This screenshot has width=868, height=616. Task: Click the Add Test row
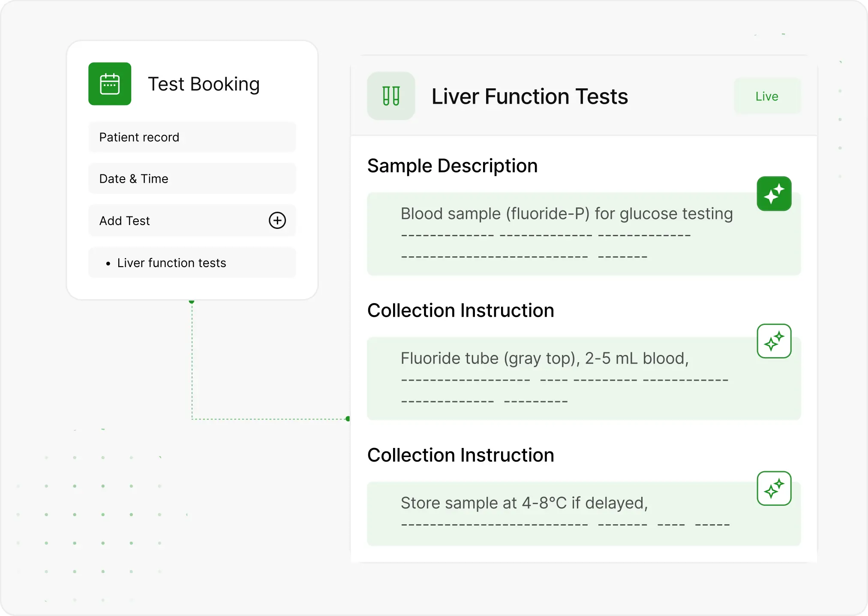point(192,220)
